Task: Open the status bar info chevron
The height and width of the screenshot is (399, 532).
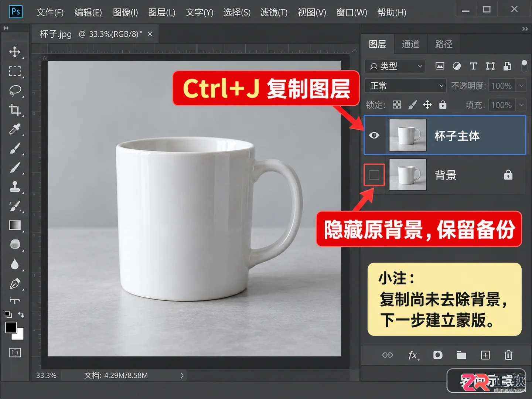Action: click(182, 375)
